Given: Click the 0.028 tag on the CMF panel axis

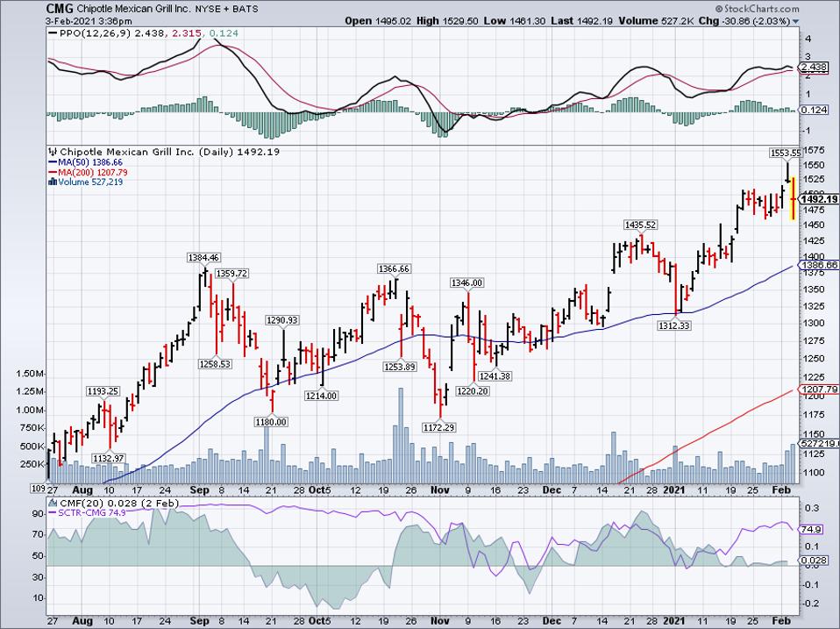Looking at the screenshot, I should point(813,561).
